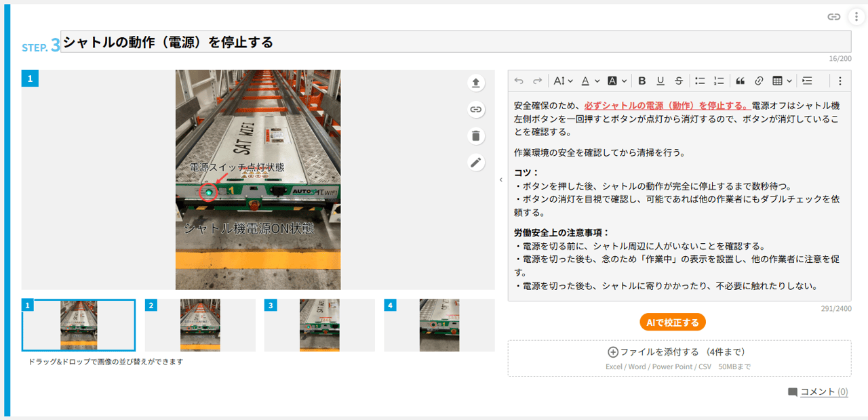Toggle bold formatting
Viewport: 868px width, 420px height.
(x=642, y=81)
